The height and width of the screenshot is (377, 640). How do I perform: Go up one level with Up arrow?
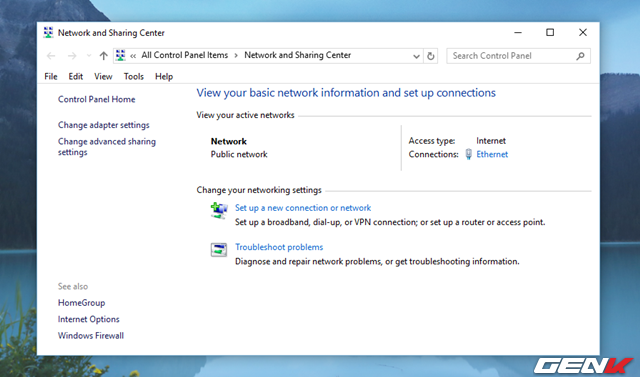click(x=103, y=56)
